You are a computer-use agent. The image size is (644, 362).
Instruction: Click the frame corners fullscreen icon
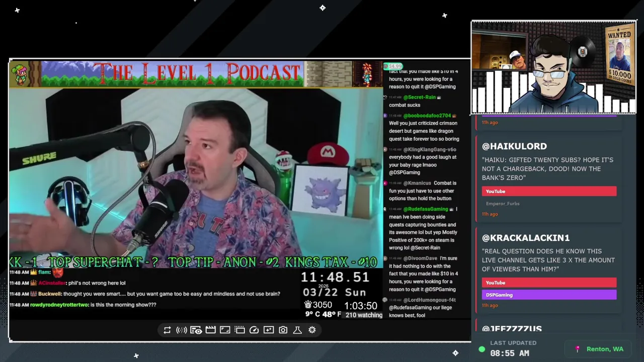tap(225, 330)
